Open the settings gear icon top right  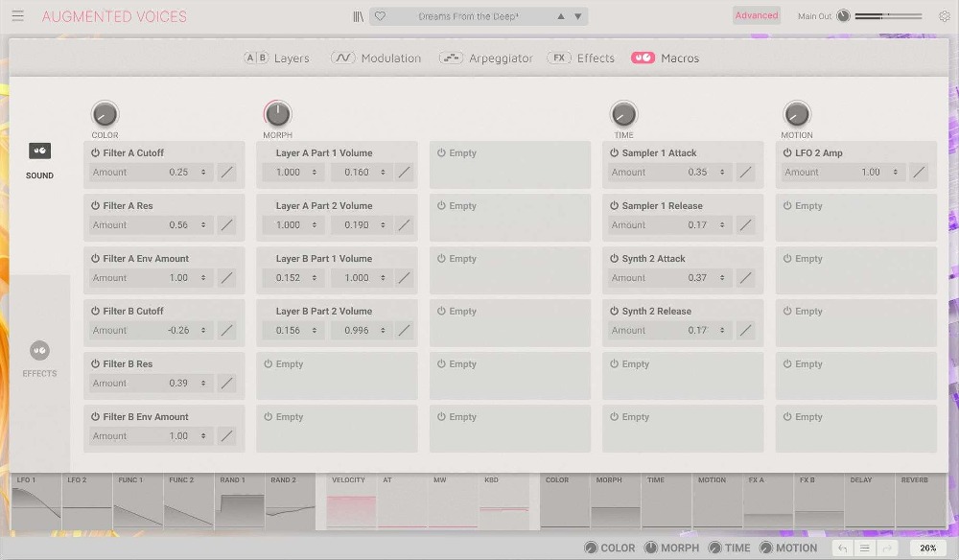click(944, 15)
